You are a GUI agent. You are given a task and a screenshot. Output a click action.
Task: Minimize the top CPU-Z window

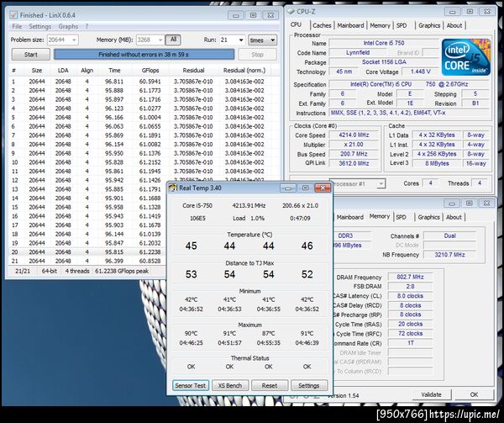pos(452,12)
